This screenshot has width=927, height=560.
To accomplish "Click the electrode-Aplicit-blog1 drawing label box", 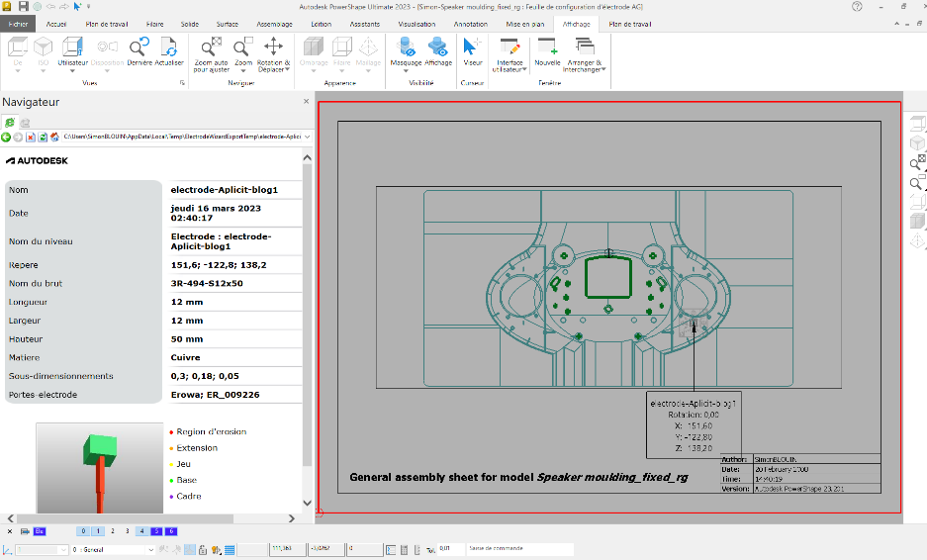I will pyautogui.click(x=693, y=425).
